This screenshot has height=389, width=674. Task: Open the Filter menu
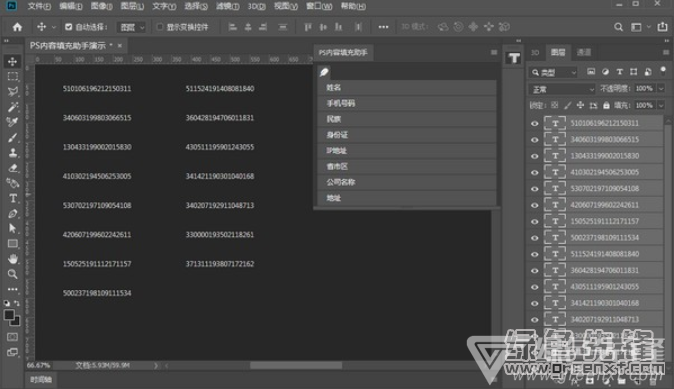[227, 6]
